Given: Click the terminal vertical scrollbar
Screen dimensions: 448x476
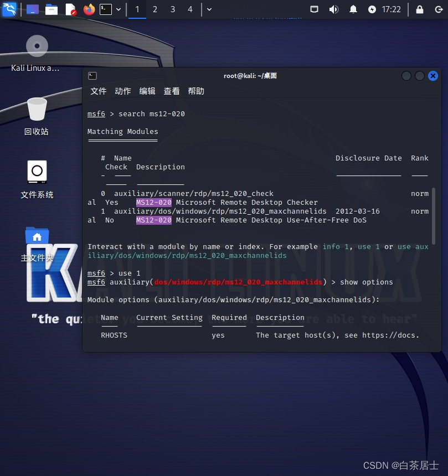Looking at the screenshot, I should [434, 216].
